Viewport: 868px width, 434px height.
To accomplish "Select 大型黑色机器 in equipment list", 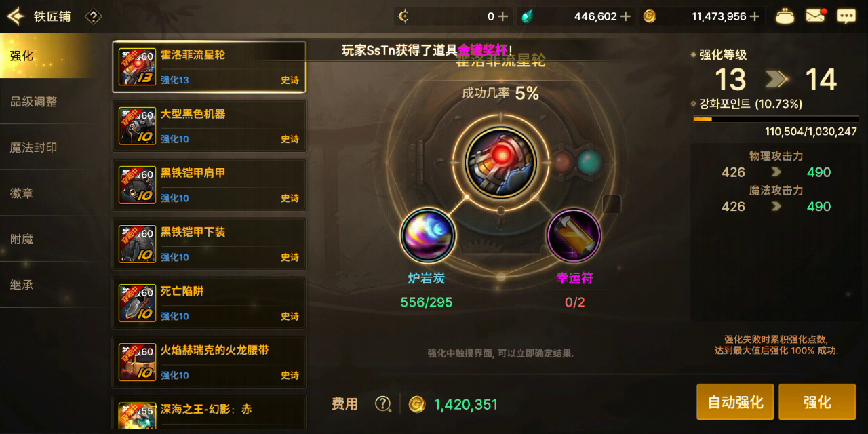I will coord(209,125).
